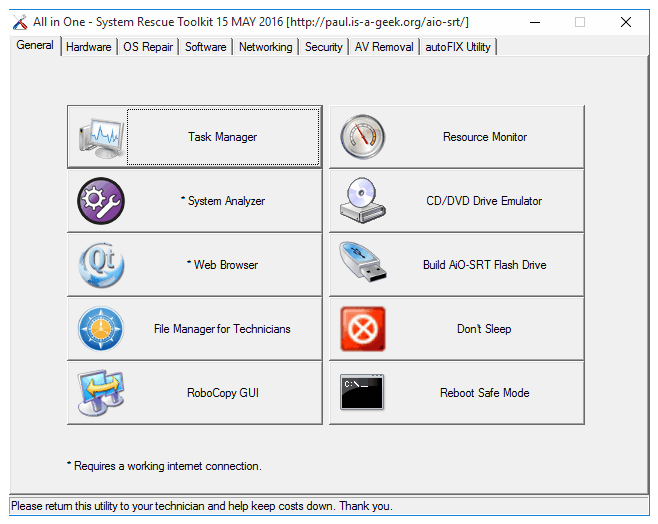Screen dimensions: 658x524
Task: Click the 'Requires a working internet connection' note
Action: click(x=164, y=466)
